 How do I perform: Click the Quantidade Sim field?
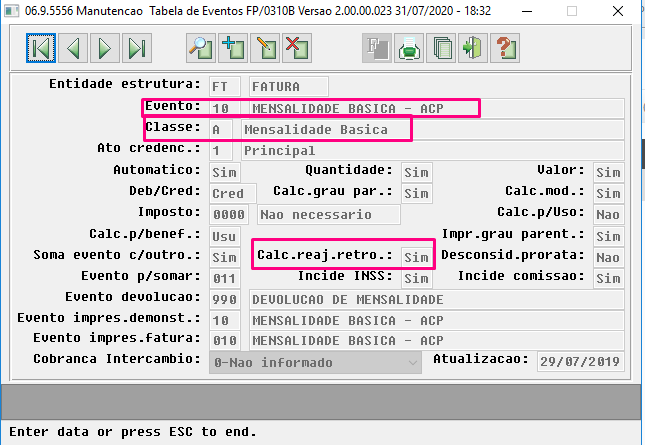point(417,172)
